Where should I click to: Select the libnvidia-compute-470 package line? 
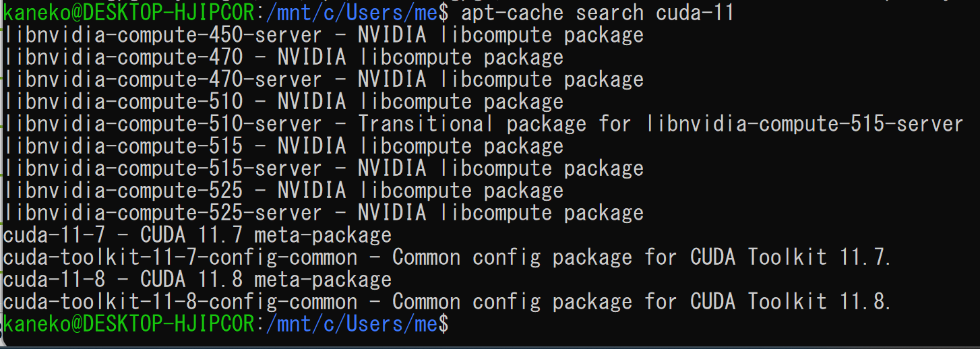point(283,57)
